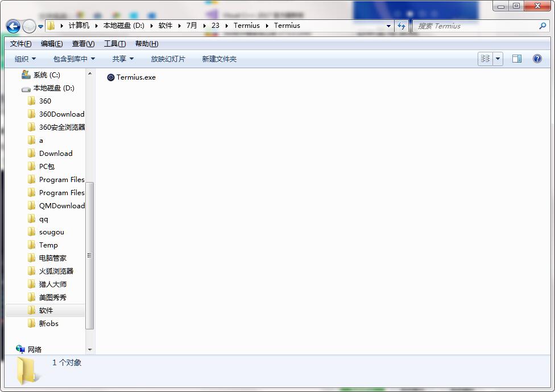555x392 pixels.
Task: Select the Download folder in tree
Action: (56, 154)
